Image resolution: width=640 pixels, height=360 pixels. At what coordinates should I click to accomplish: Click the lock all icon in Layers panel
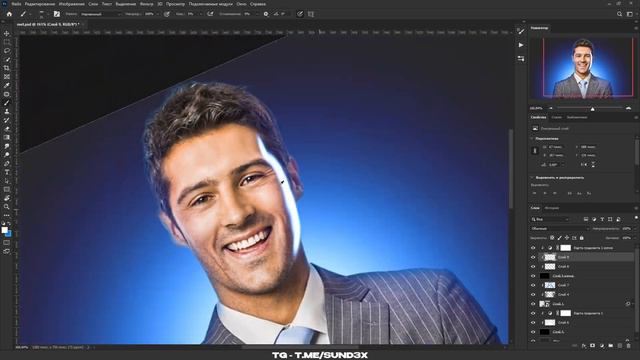[582, 238]
